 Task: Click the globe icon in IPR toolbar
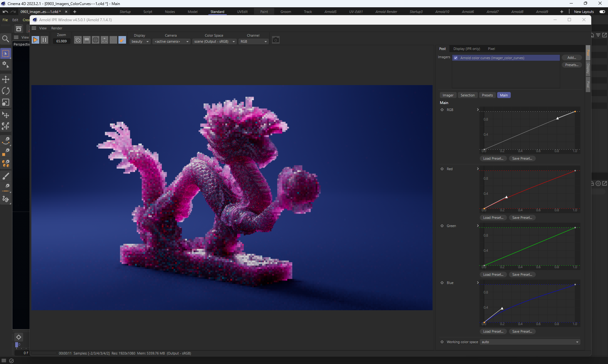[95, 40]
